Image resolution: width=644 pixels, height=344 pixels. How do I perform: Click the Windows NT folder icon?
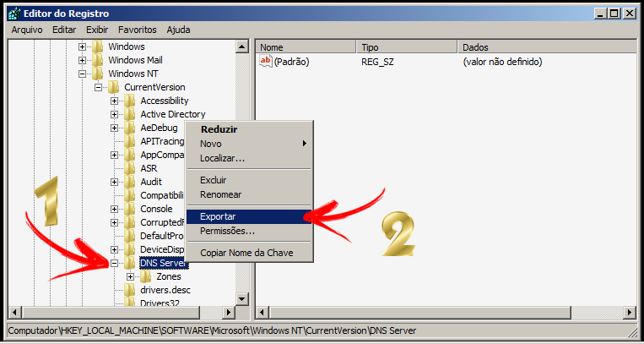[97, 74]
